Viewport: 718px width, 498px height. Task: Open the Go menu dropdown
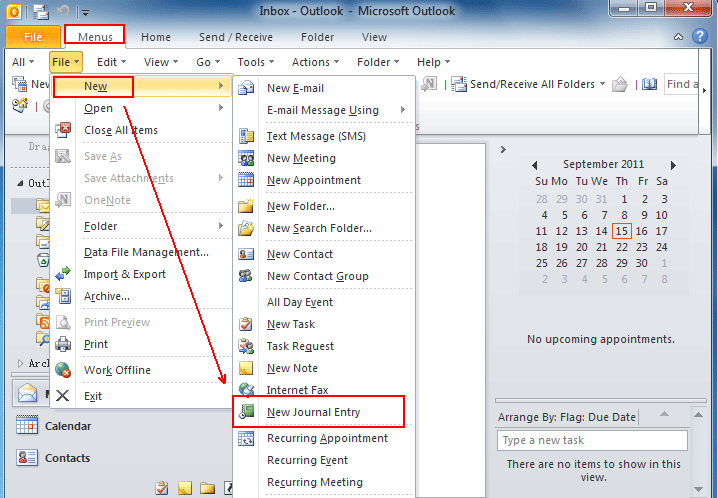pyautogui.click(x=208, y=62)
